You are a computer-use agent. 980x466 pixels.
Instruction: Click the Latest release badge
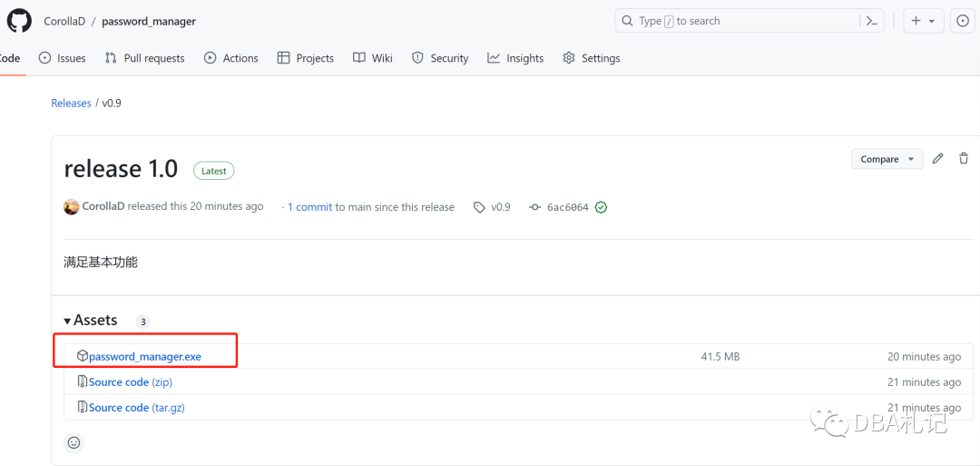click(214, 171)
